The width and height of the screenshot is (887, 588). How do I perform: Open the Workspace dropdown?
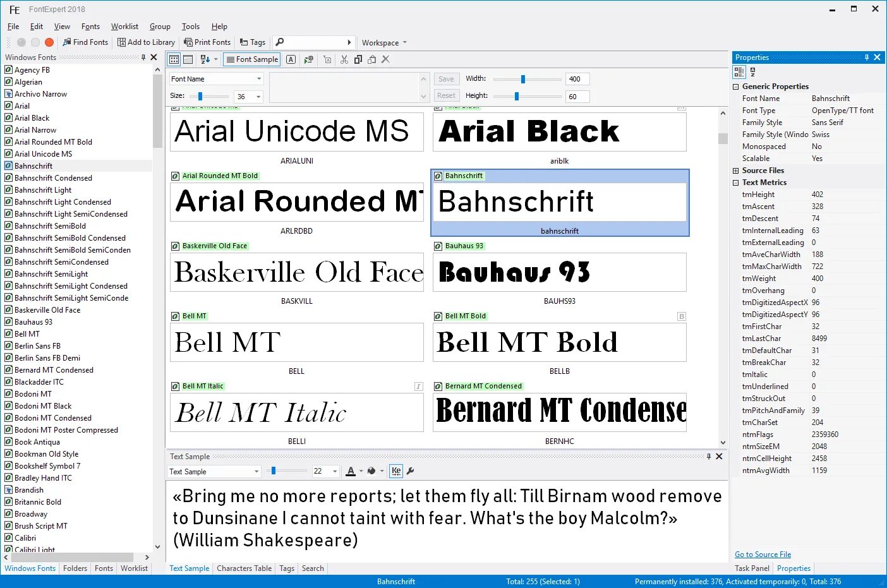pyautogui.click(x=384, y=43)
